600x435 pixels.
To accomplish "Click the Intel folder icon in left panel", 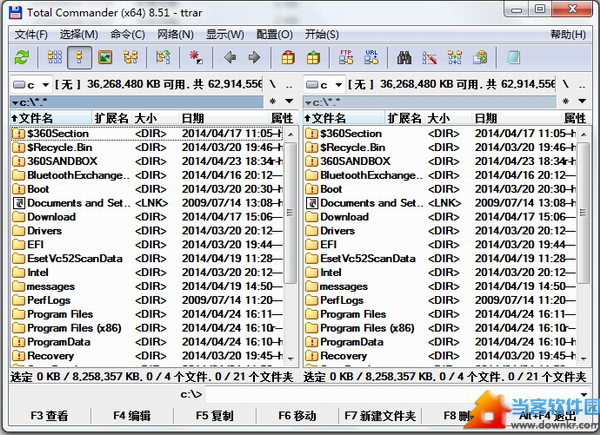I will pyautogui.click(x=18, y=272).
